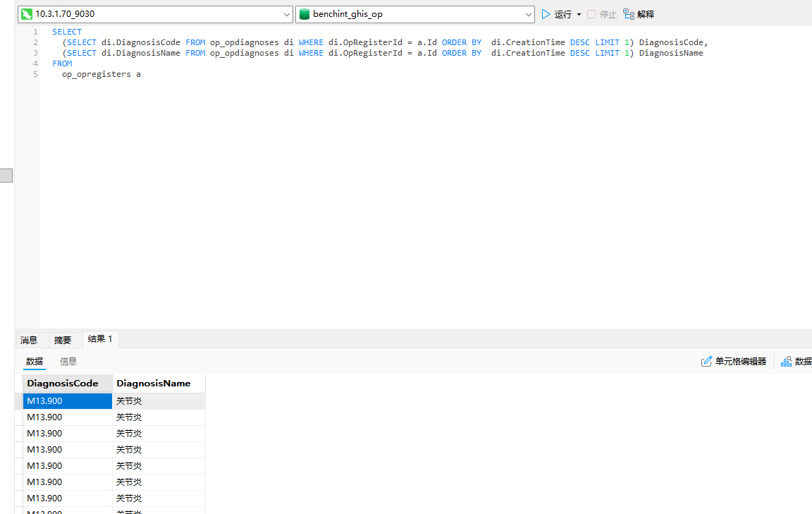The image size is (812, 514).
Task: Open the Run button dropdown arrow
Action: pos(579,14)
